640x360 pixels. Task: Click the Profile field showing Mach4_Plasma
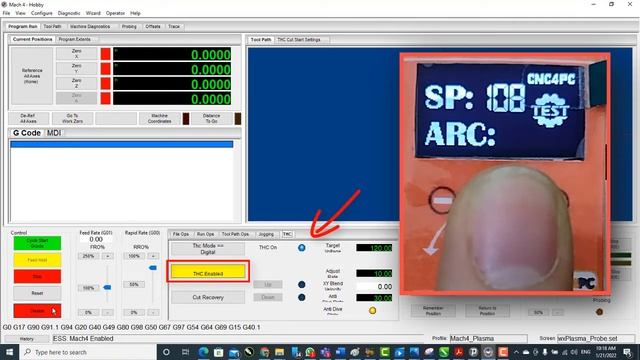tap(489, 338)
